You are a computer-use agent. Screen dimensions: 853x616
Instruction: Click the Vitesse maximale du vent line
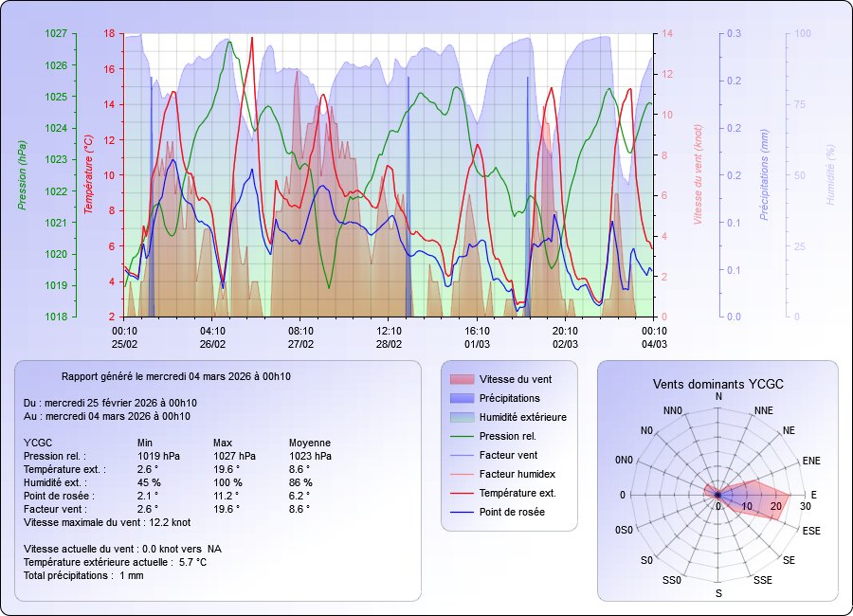[x=107, y=522]
